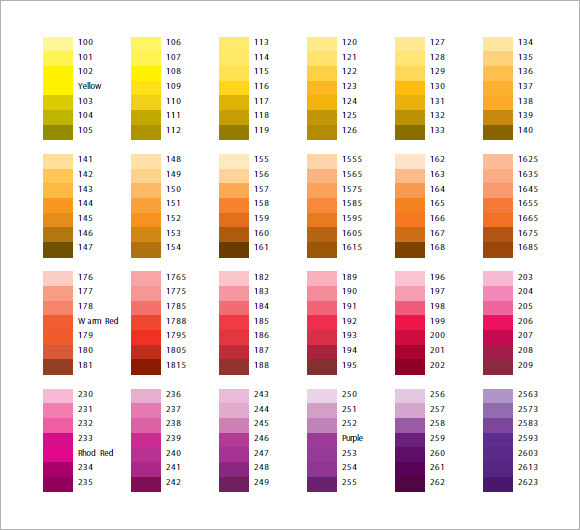Click the number label 148
Viewport: 580px width, 530px height.
(x=173, y=159)
